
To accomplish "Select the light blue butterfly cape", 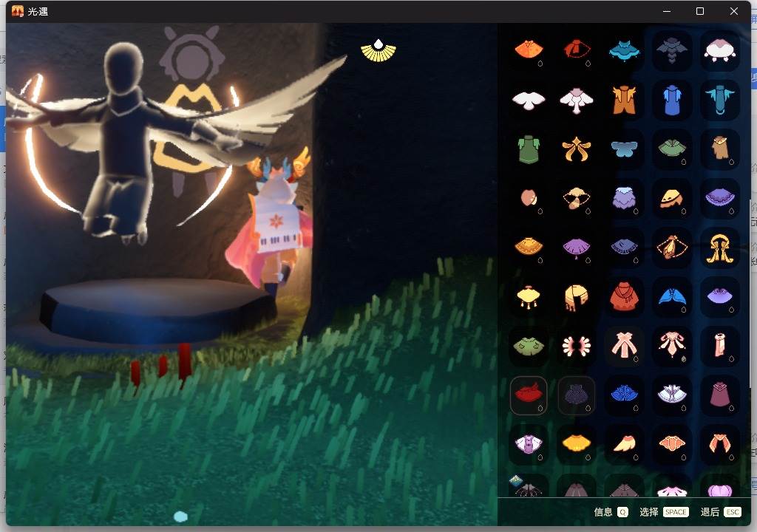I will click(x=624, y=149).
